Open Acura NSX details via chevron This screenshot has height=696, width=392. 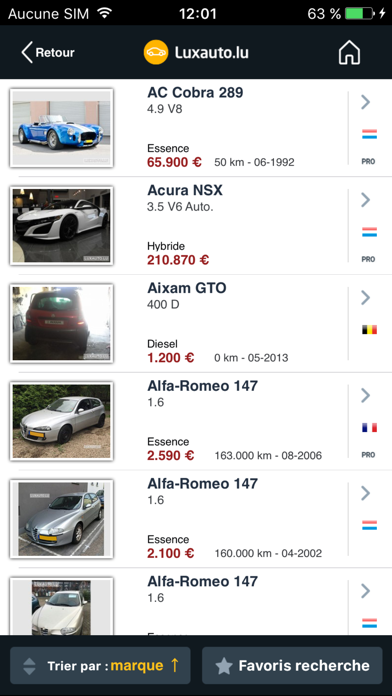pos(365,200)
